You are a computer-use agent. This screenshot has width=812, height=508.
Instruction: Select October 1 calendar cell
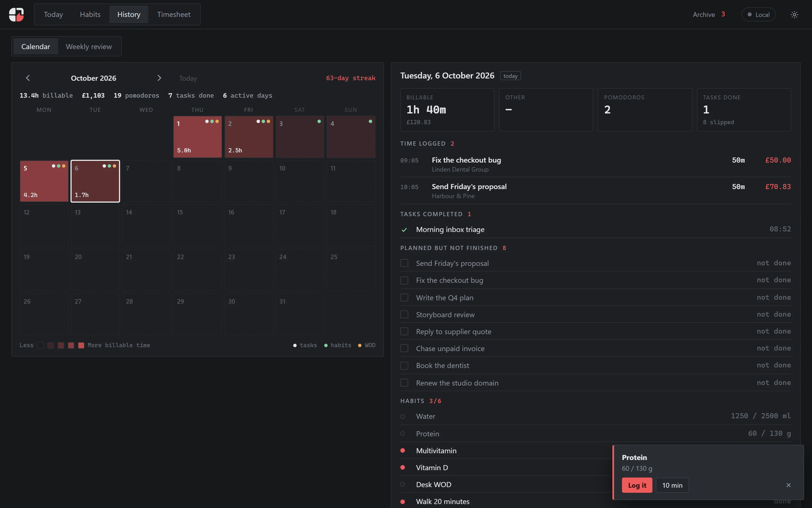tap(197, 137)
